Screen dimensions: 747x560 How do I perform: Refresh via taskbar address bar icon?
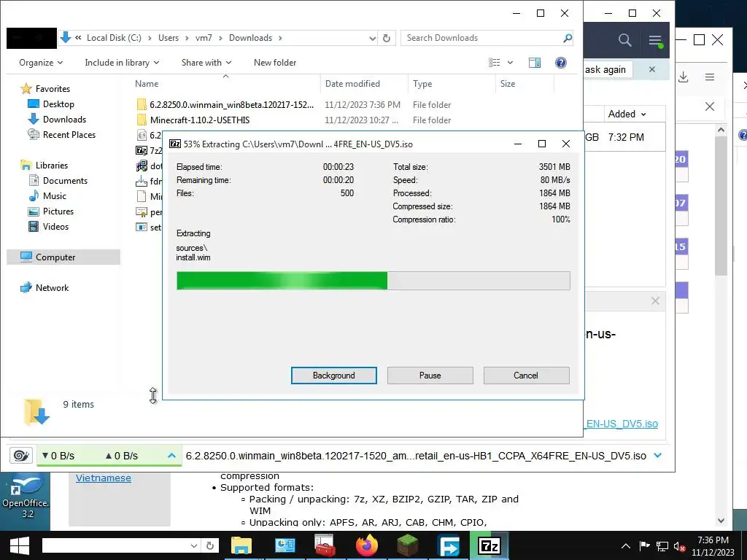(x=210, y=545)
